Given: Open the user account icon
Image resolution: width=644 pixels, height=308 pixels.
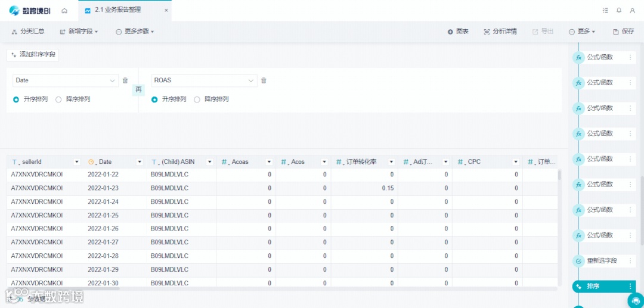Looking at the screenshot, I should pos(633,11).
